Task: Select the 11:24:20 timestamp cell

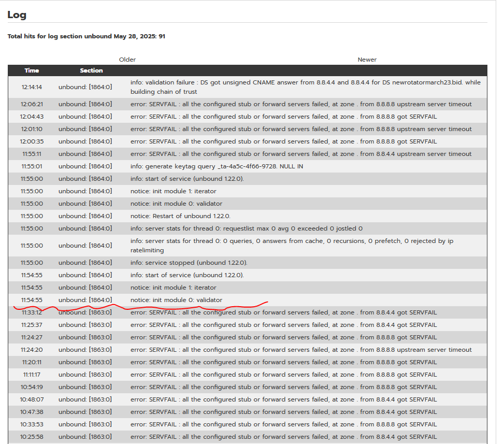Action: (x=32, y=350)
